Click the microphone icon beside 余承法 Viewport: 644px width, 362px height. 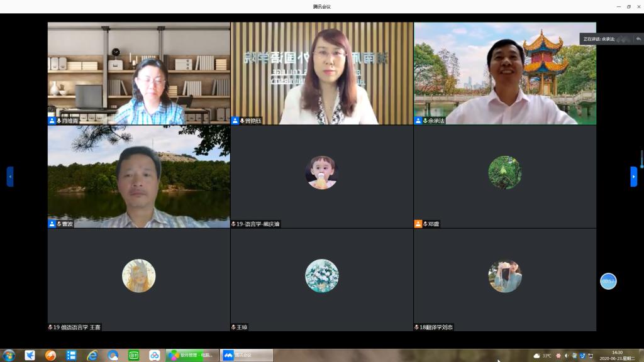click(425, 121)
